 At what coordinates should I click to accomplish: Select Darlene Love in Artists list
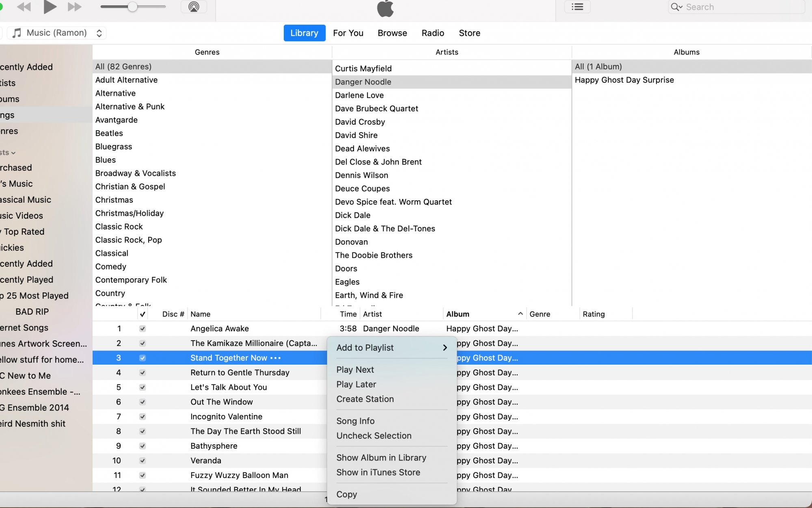pos(359,95)
